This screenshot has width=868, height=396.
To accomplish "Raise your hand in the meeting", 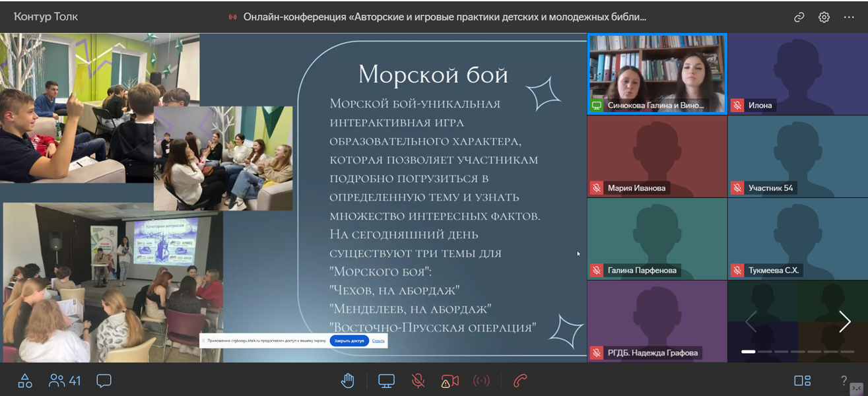I will (347, 381).
